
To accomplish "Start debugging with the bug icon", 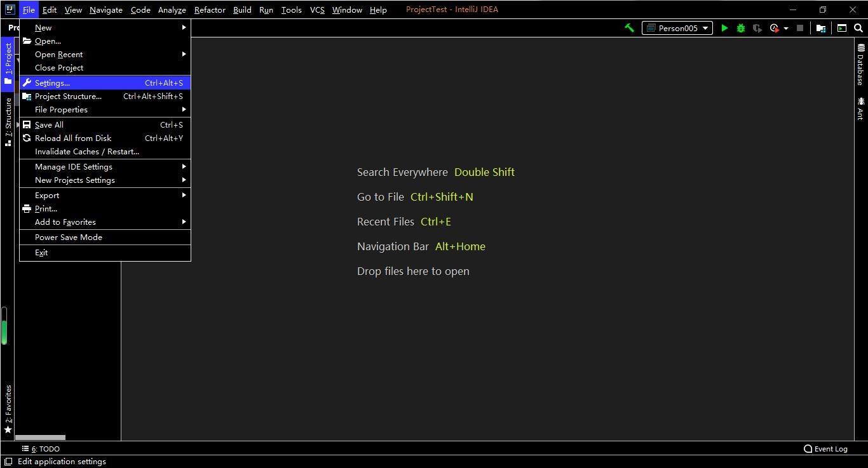I will point(740,28).
